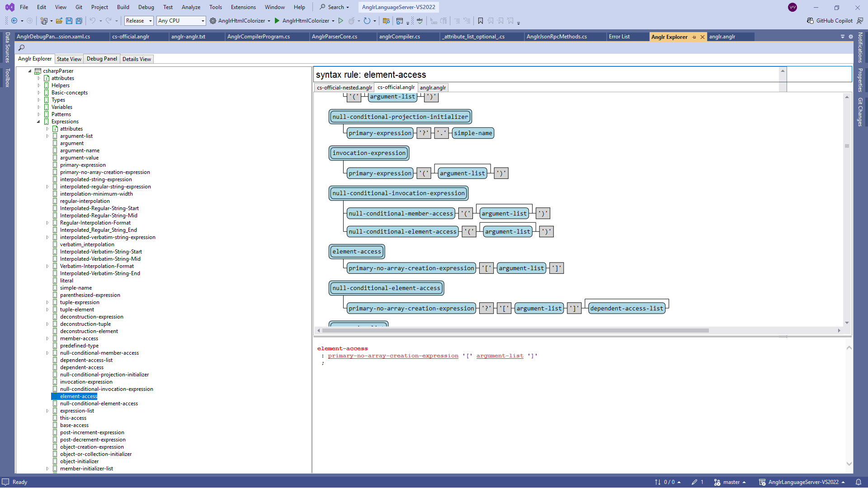The width and height of the screenshot is (868, 488).
Task: Open the Git Changes side panel
Action: click(x=860, y=112)
